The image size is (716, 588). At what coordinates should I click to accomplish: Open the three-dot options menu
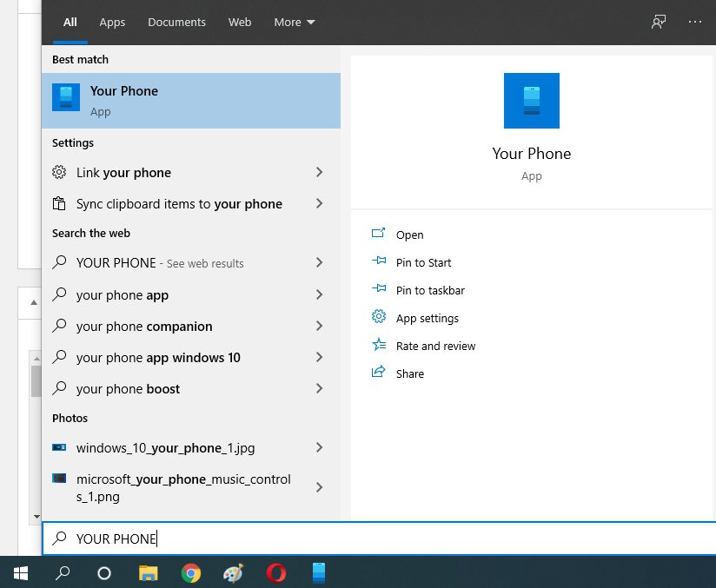click(694, 22)
